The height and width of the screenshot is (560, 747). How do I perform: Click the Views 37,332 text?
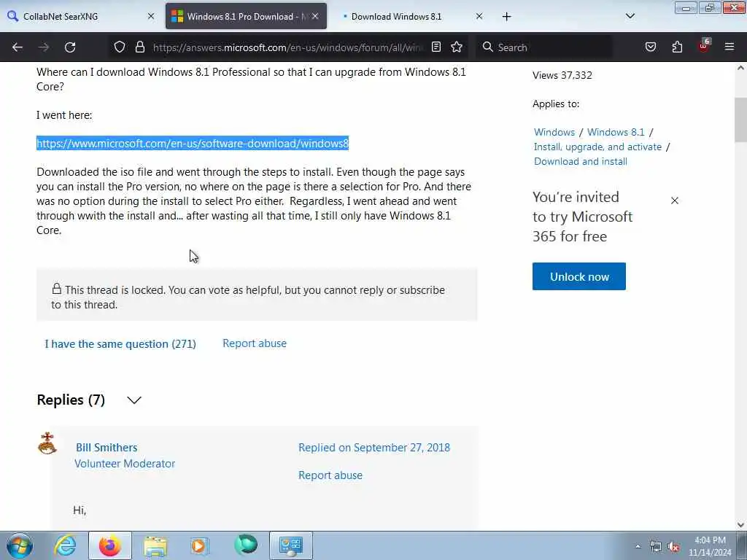[x=562, y=75]
